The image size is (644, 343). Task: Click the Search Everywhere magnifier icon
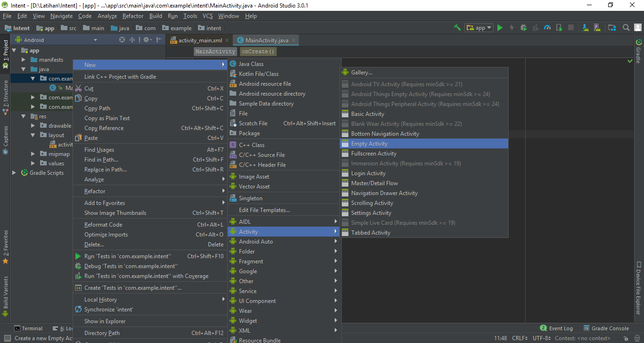(x=626, y=28)
